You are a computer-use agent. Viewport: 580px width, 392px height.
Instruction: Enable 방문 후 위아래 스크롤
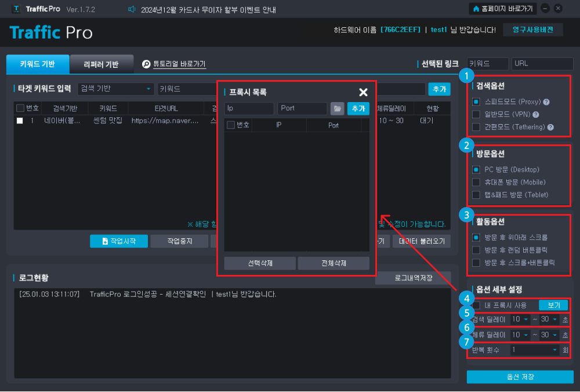(x=476, y=237)
